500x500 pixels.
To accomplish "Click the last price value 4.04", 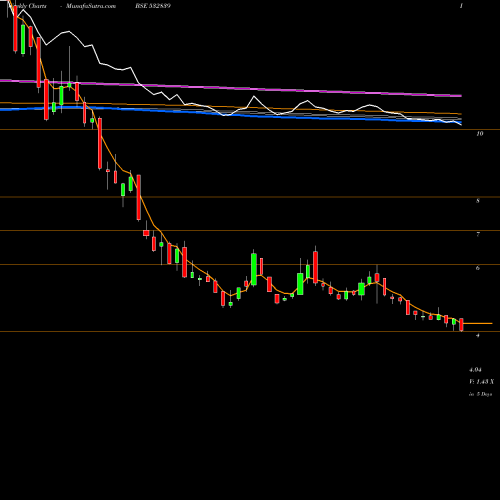I will [x=475, y=370].
